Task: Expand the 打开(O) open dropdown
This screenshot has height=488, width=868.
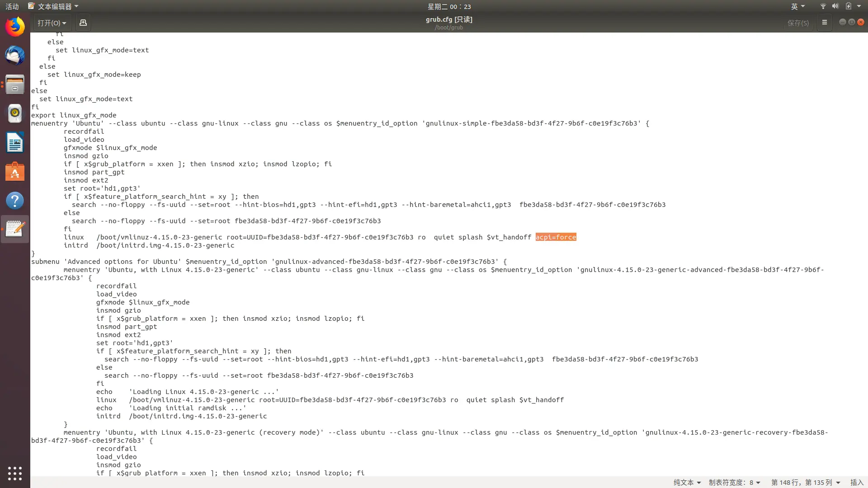Action: tap(52, 23)
